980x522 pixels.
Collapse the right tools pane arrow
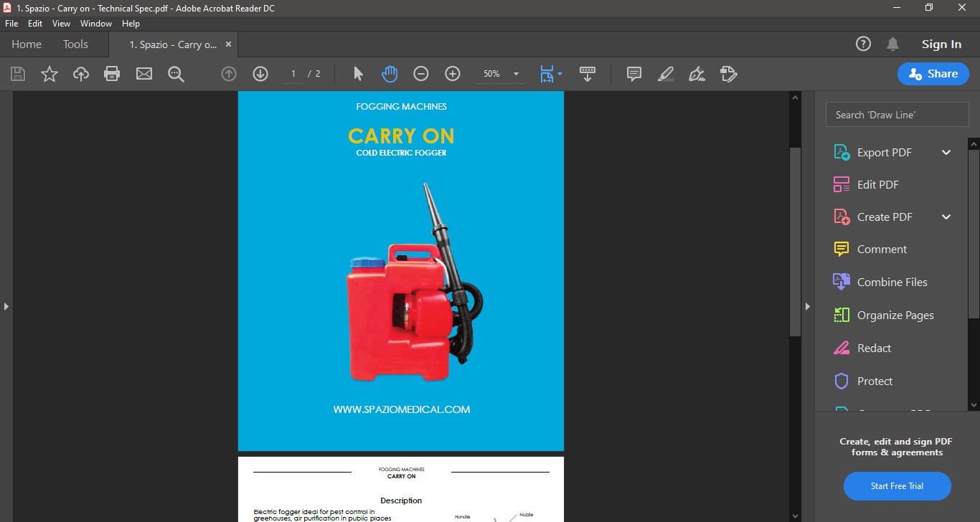point(807,306)
